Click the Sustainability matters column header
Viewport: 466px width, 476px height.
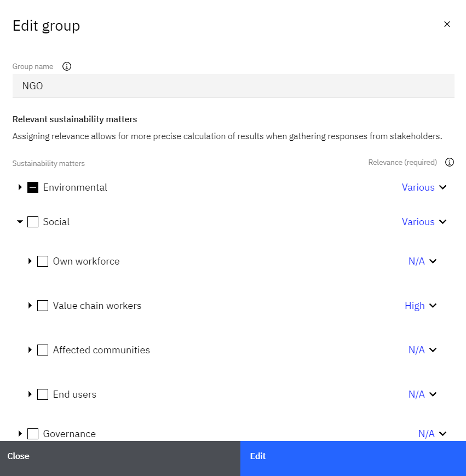[x=49, y=164]
